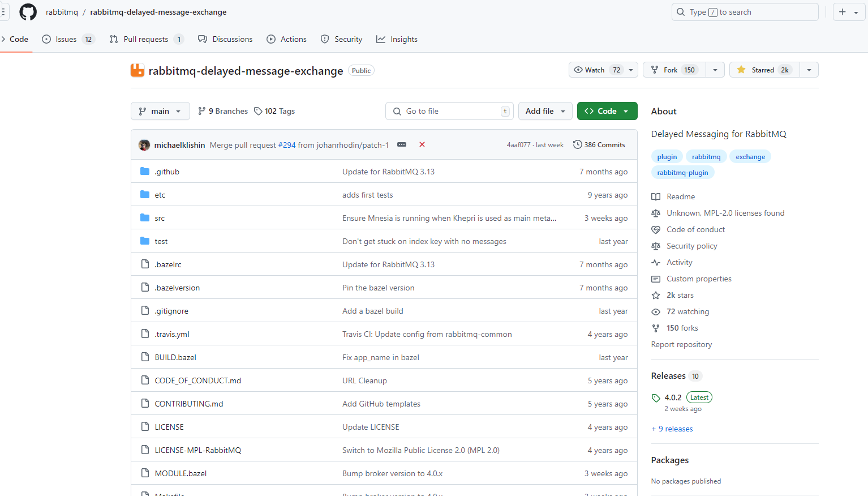Click michaelklishin's avatar image
The image size is (868, 496).
click(144, 145)
